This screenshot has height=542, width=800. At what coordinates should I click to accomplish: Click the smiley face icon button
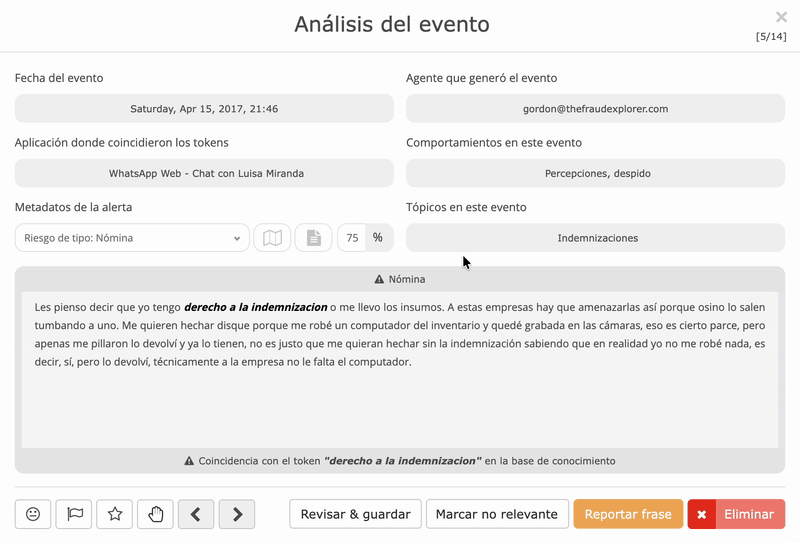click(33, 514)
